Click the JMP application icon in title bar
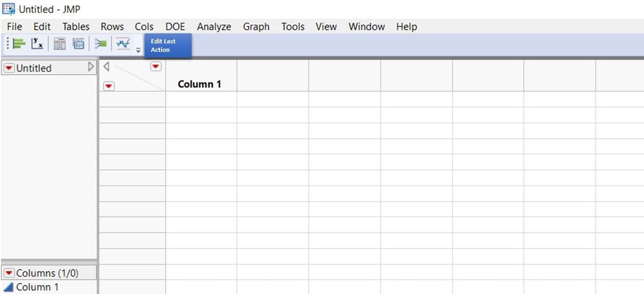Image resolution: width=644 pixels, height=294 pixels. [8, 9]
